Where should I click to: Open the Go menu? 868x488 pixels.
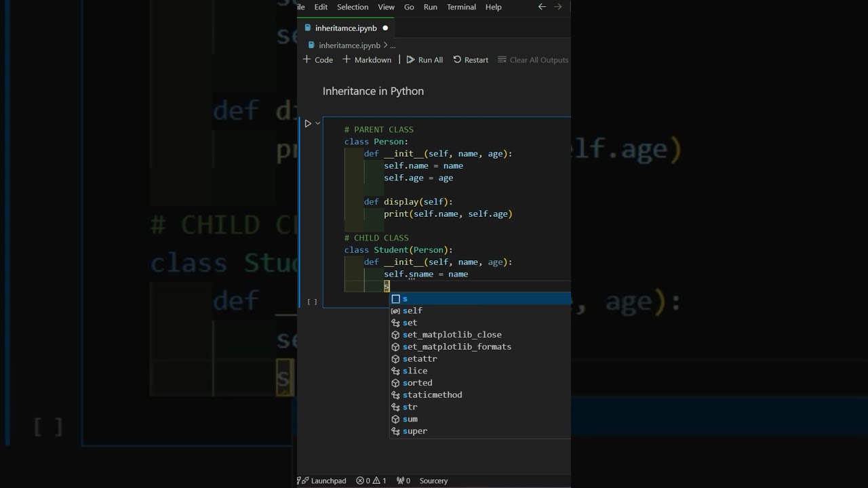click(409, 7)
